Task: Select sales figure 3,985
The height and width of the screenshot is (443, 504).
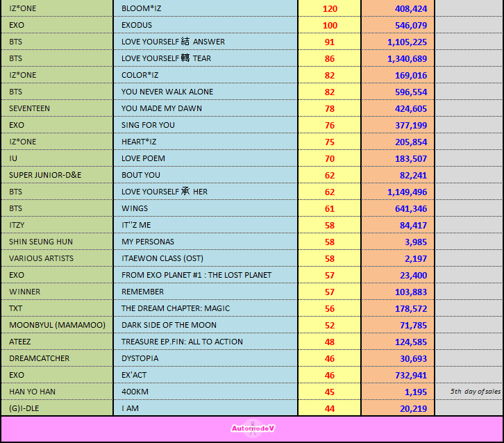Action: [x=416, y=242]
